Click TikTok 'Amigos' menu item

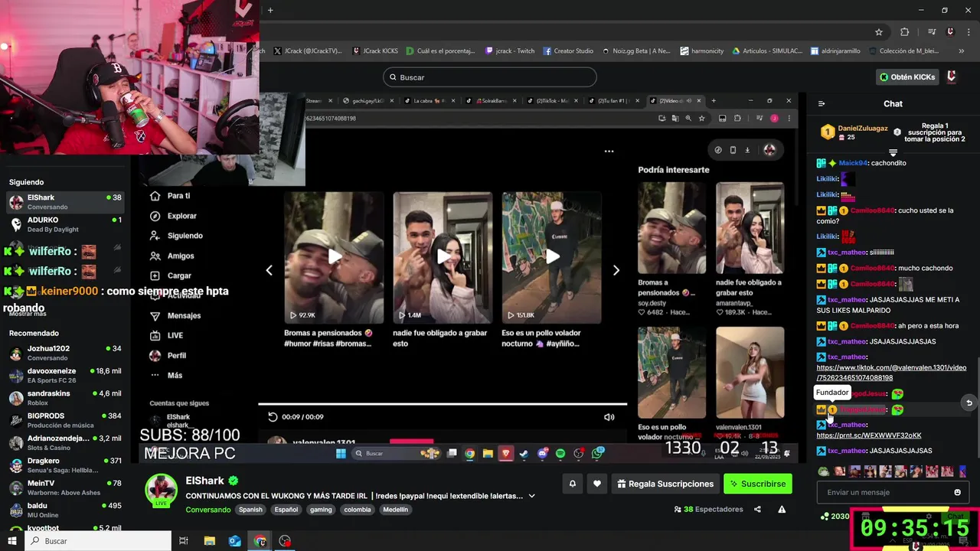click(x=171, y=256)
